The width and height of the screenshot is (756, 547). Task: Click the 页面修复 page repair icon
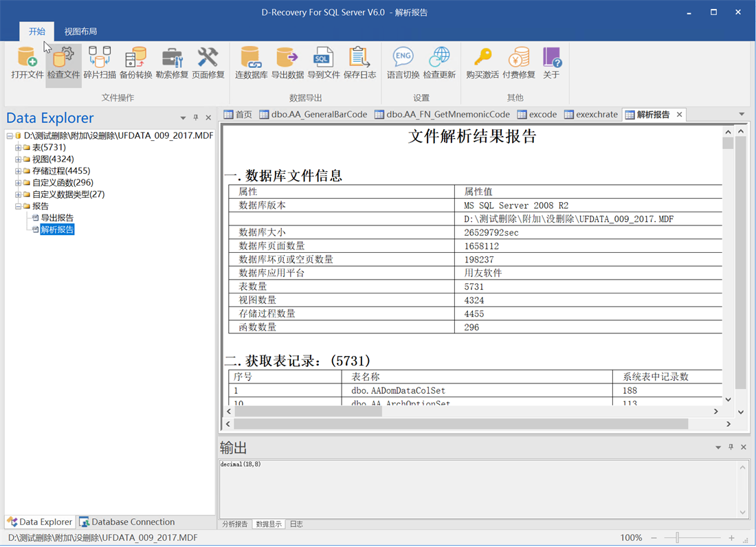coord(208,63)
